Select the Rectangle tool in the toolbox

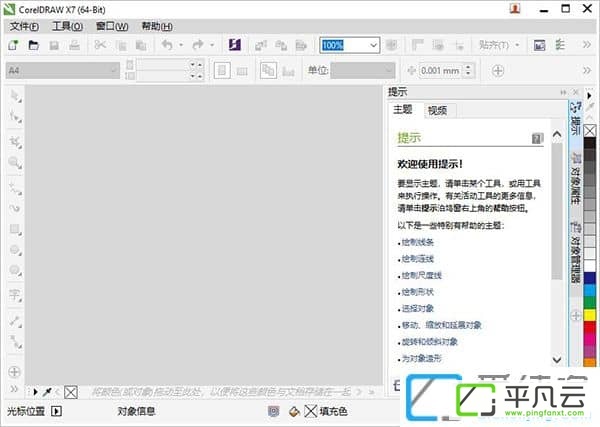(x=15, y=229)
